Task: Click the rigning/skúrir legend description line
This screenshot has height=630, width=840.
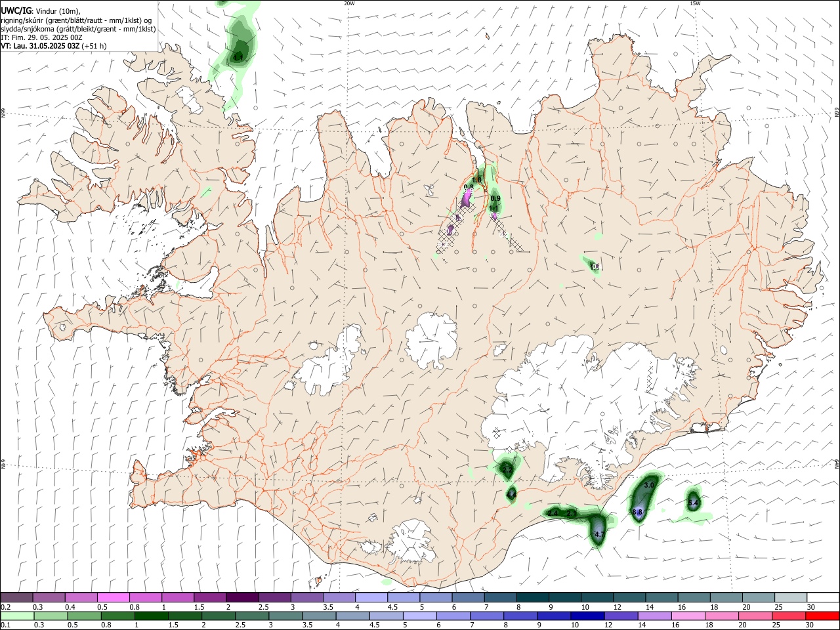Action: pos(77,20)
